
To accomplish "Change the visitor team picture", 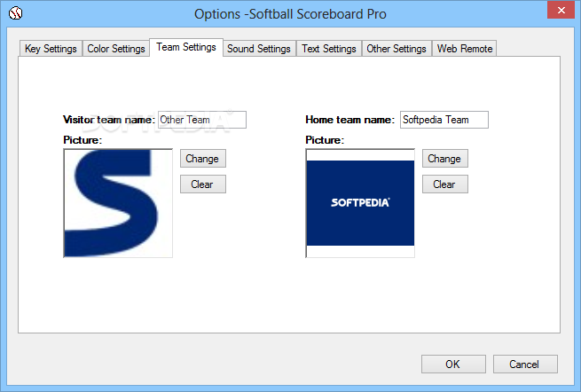I will coord(202,159).
